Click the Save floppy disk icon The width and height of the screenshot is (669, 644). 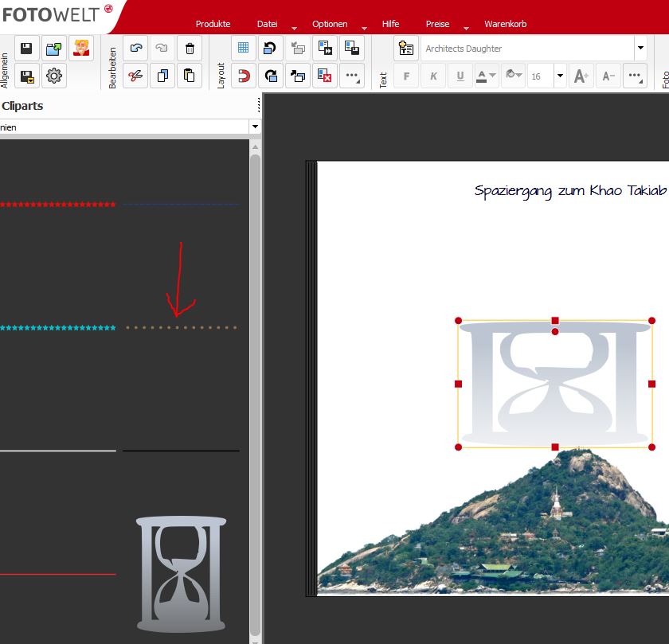click(x=26, y=49)
